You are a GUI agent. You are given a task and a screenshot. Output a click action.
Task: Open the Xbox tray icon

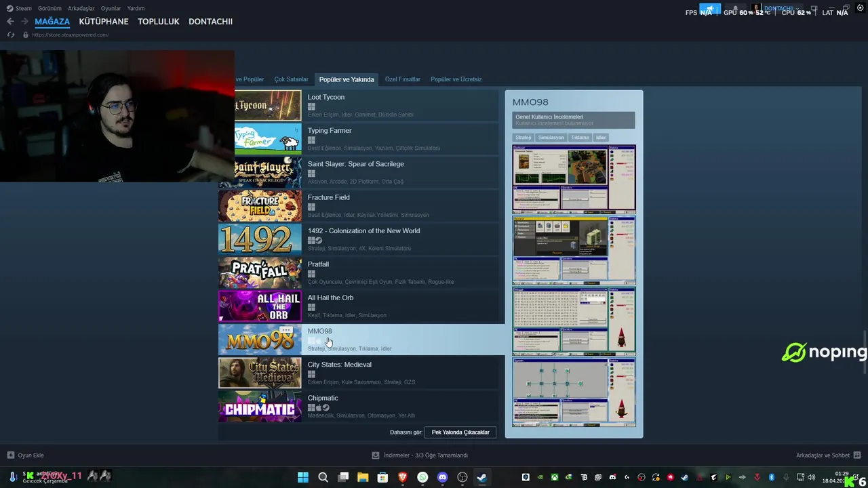click(555, 477)
